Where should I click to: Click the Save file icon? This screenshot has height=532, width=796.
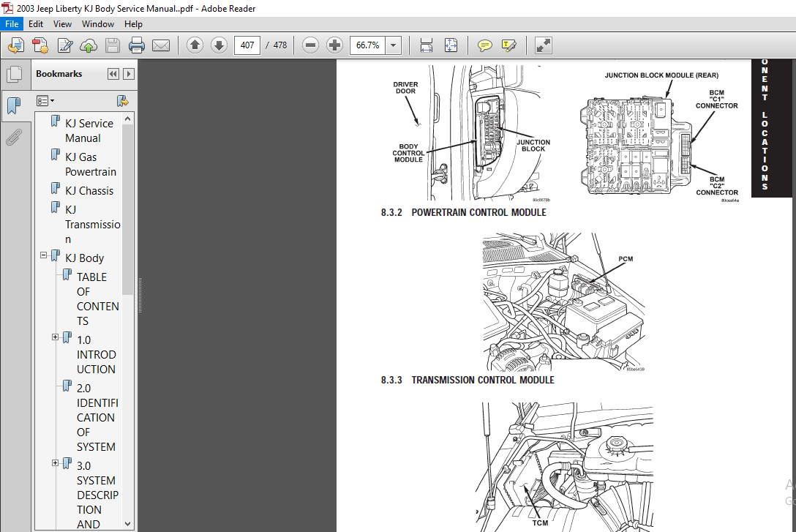pos(113,45)
